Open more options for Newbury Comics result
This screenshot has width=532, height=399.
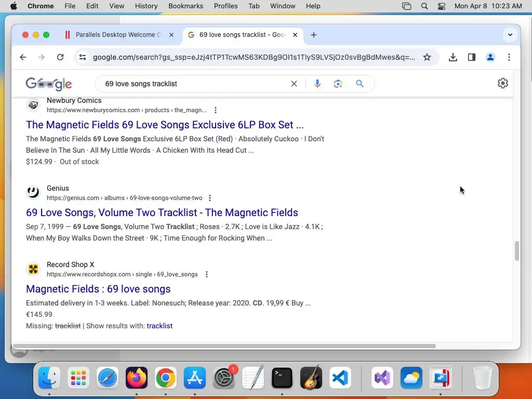pos(216,110)
